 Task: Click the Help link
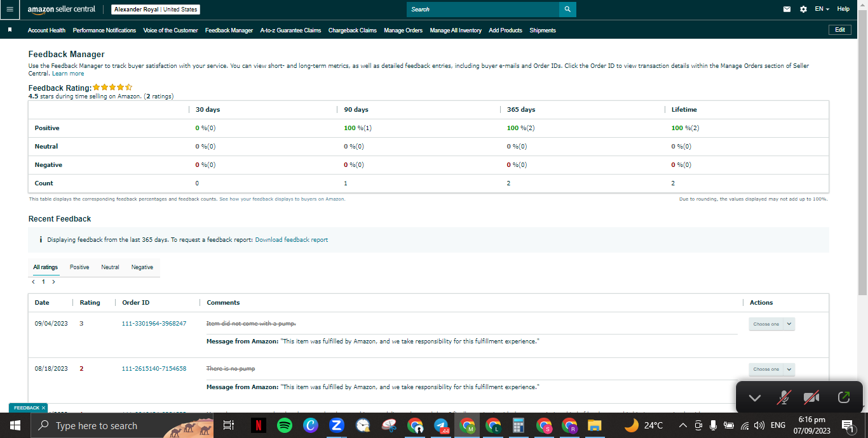pyautogui.click(x=843, y=10)
